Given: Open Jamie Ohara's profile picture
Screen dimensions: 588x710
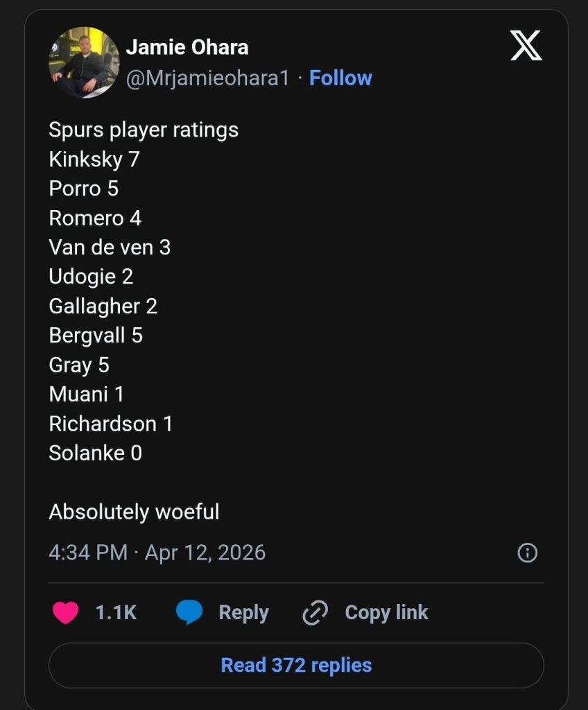Looking at the screenshot, I should [84, 62].
